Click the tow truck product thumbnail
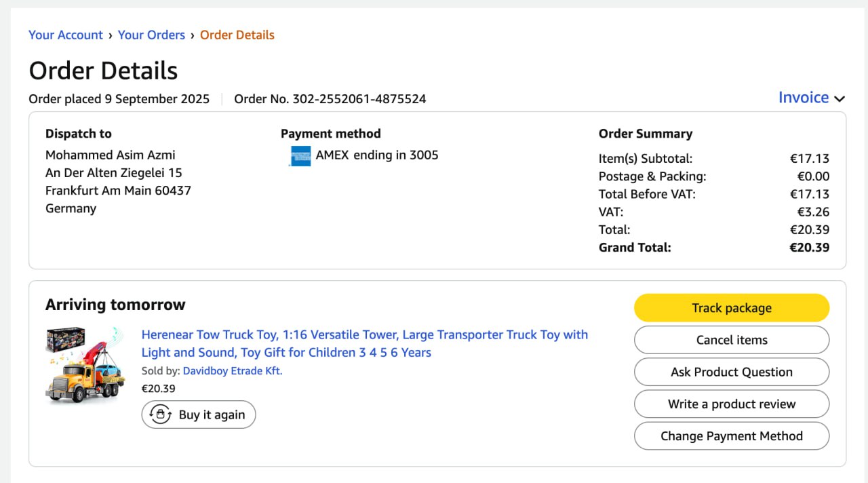 (x=85, y=365)
